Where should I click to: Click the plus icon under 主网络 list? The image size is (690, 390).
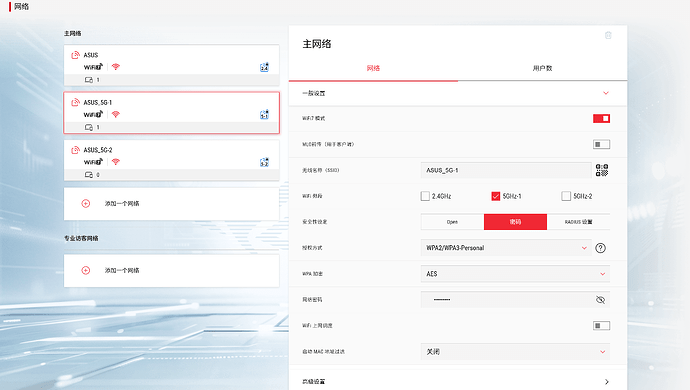coord(86,203)
